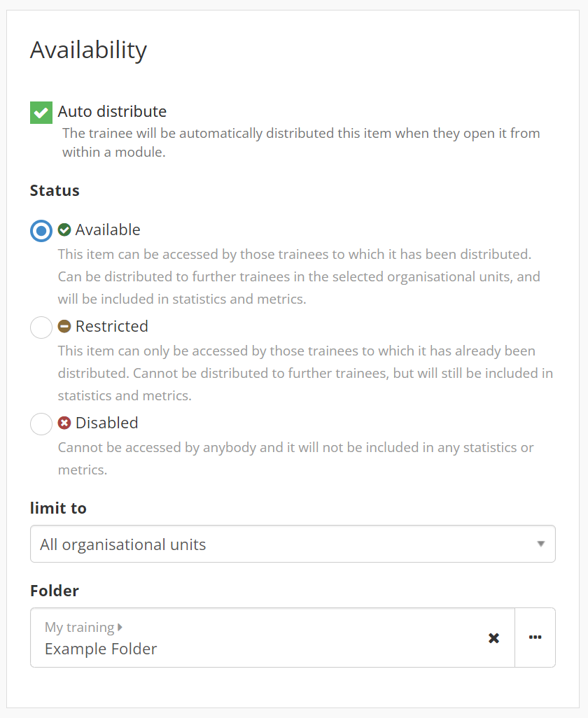Open folder browser with ellipsis button
588x718 pixels.
pyautogui.click(x=535, y=638)
